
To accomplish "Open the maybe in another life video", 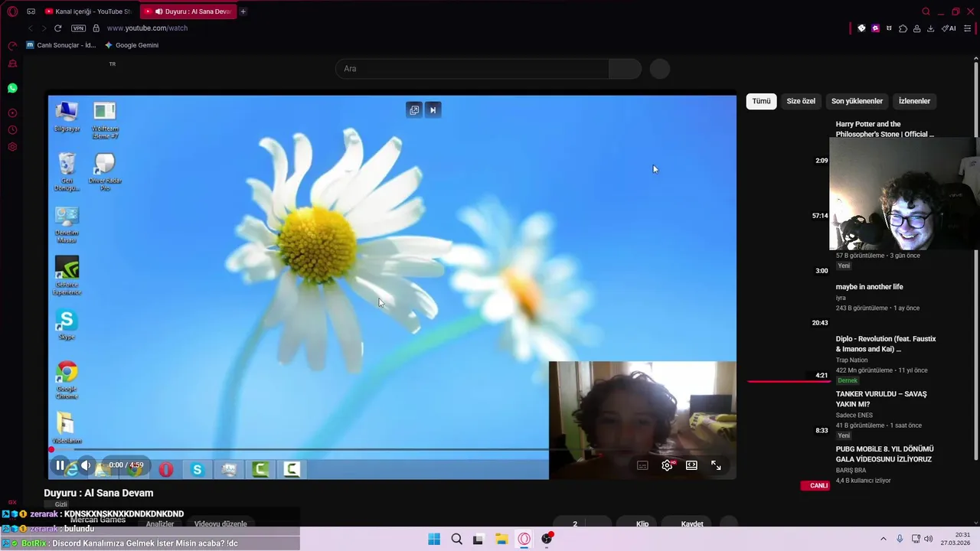I will 869,287.
